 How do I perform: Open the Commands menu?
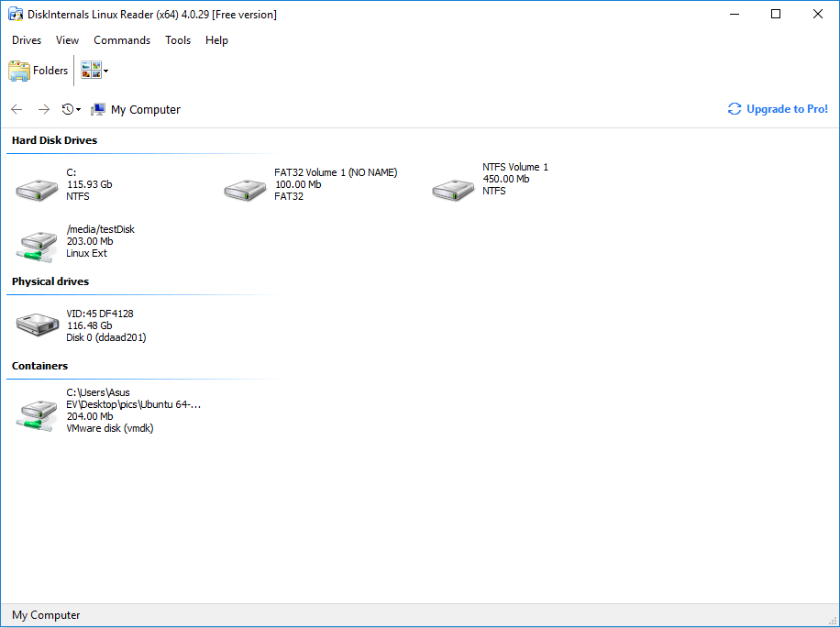tap(122, 40)
